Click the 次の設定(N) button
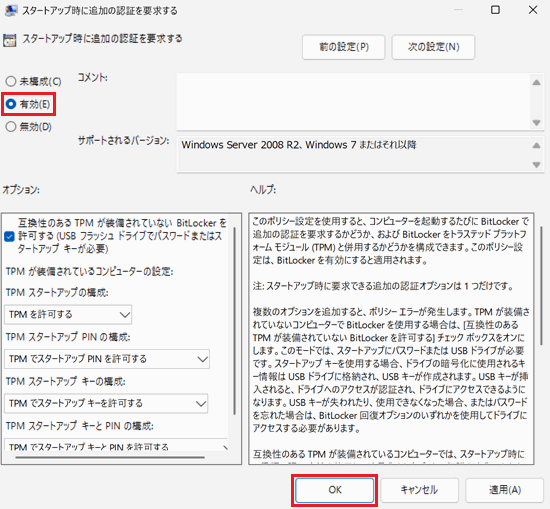The height and width of the screenshot is (509, 550). [x=433, y=47]
